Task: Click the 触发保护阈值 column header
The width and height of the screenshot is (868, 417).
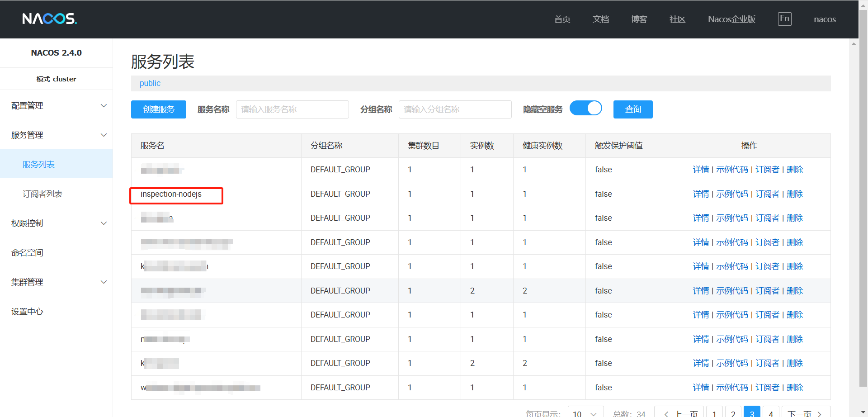Action: pos(618,146)
